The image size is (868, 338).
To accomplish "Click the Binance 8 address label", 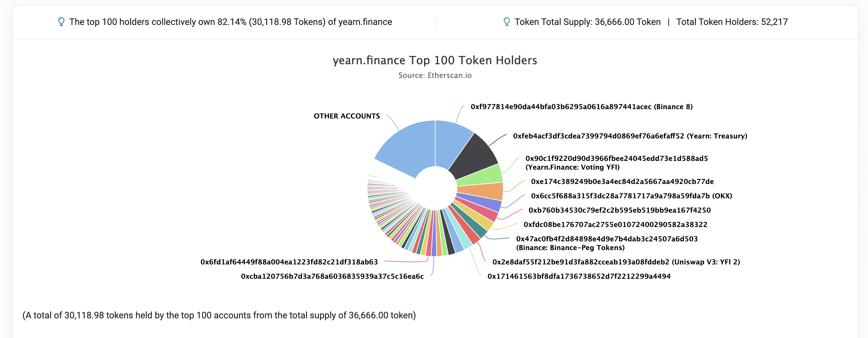I will [x=581, y=107].
